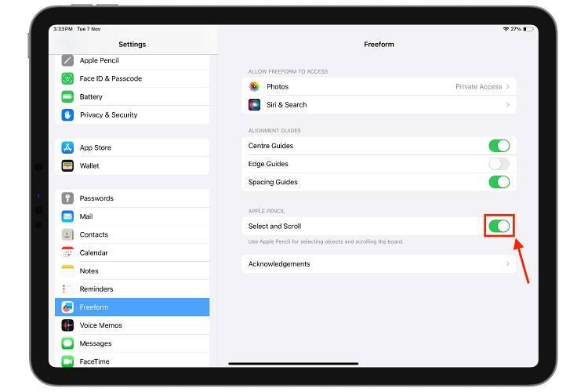Select the green Battery icon

tap(67, 96)
